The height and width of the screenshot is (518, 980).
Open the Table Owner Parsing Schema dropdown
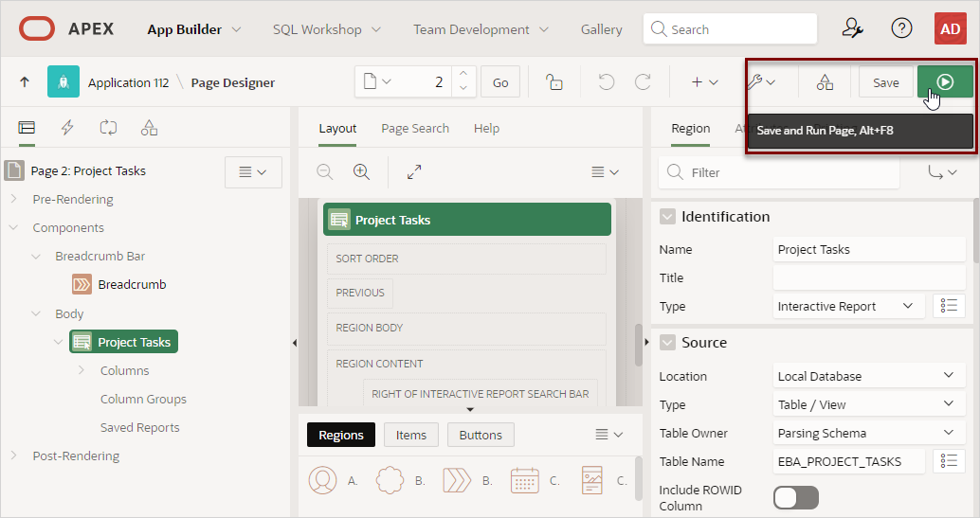click(x=869, y=433)
